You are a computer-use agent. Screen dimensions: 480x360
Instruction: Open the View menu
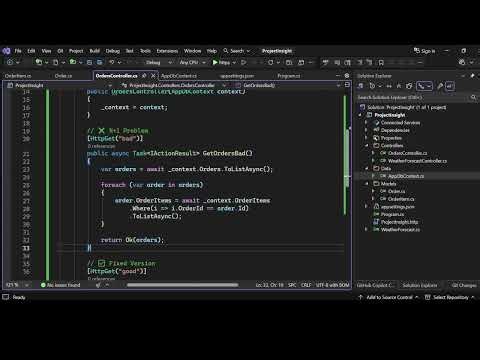pyautogui.click(x=46, y=51)
